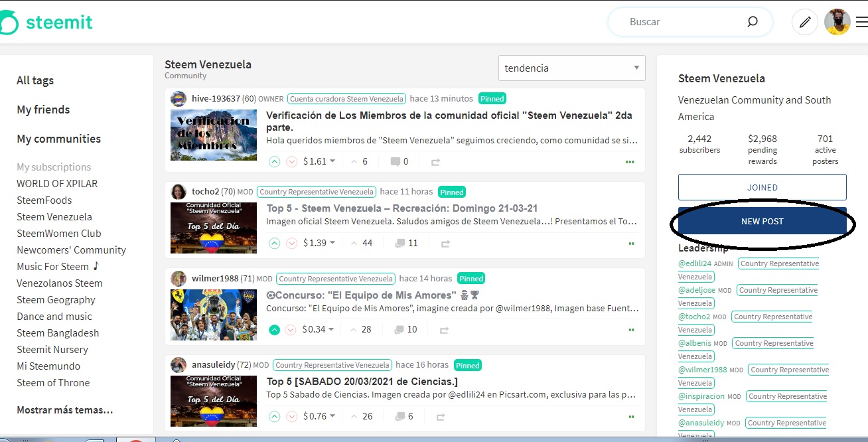868x442 pixels.
Task: Upvote the Top 5 Sabado de Ciencias post
Action: point(275,416)
